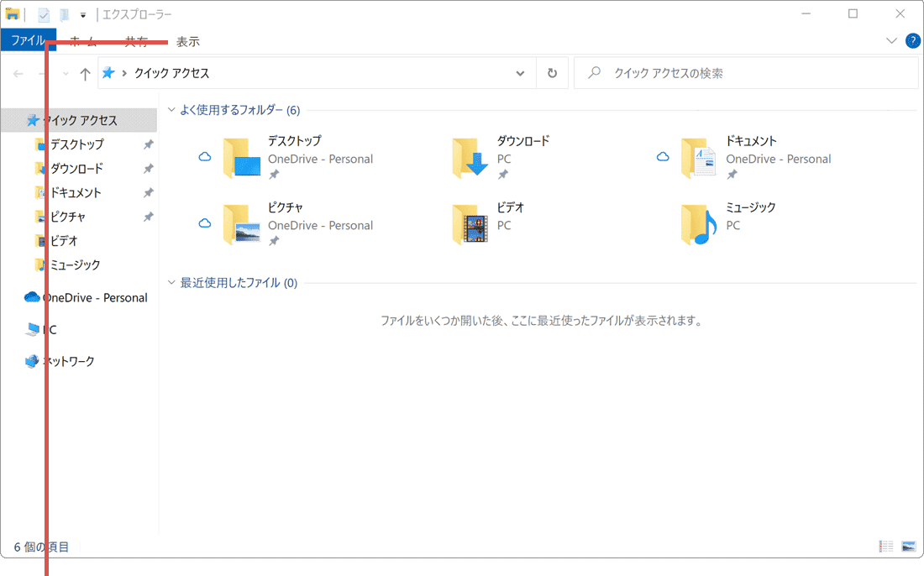Click the help question mark icon
The width and height of the screenshot is (924, 576).
tap(913, 40)
